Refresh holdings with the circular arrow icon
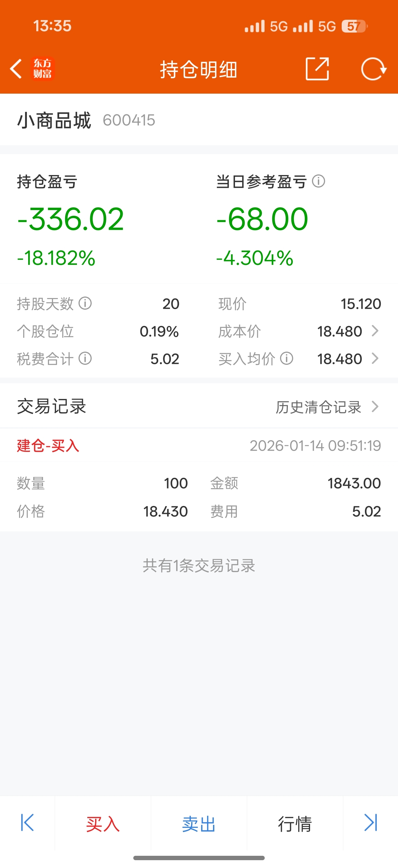The width and height of the screenshot is (398, 868). (373, 69)
